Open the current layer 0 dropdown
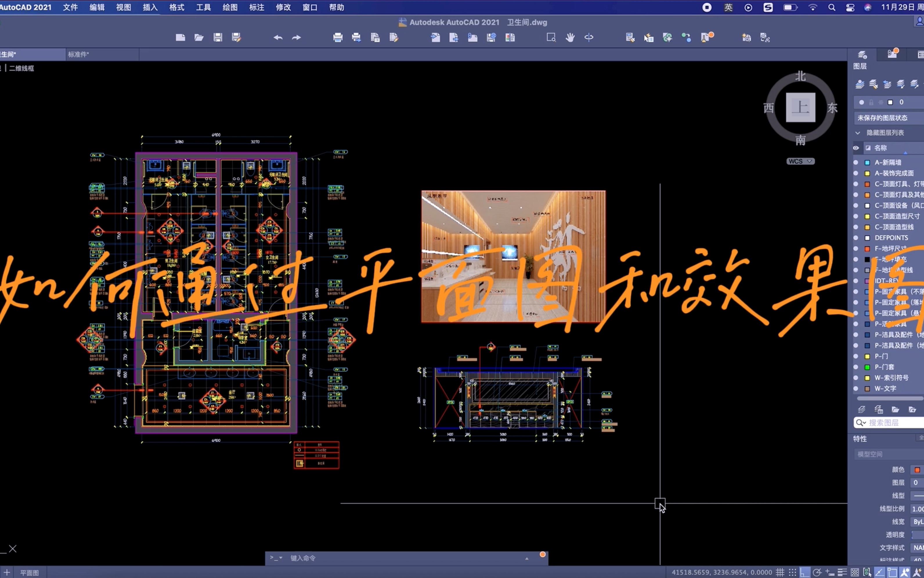924x578 pixels. (x=889, y=102)
